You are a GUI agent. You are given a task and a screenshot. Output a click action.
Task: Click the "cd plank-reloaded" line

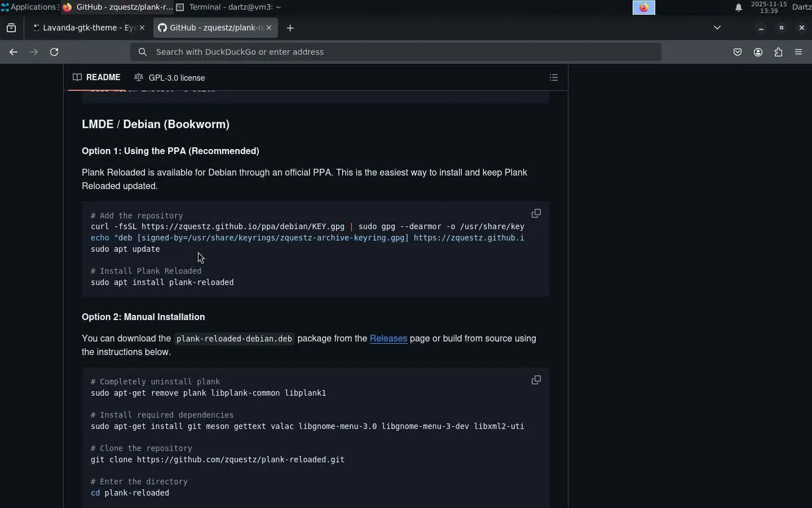[x=130, y=493]
